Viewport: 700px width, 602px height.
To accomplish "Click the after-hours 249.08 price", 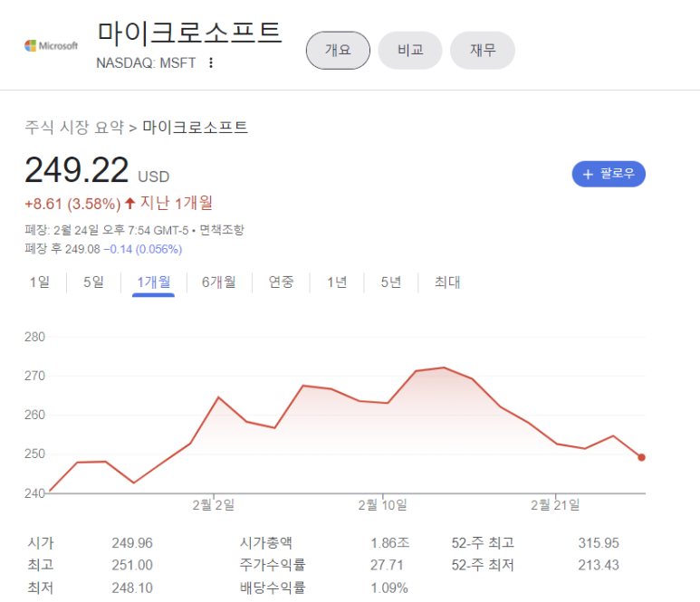I will [x=82, y=249].
